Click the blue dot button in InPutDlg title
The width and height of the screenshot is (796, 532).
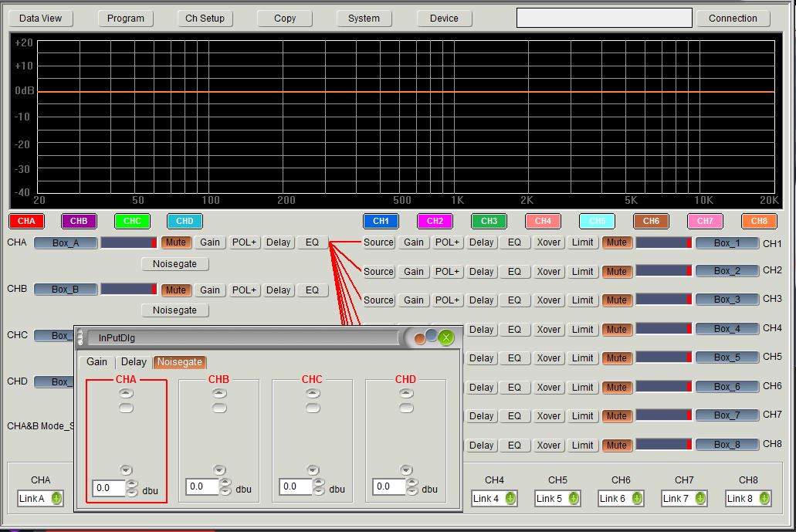(431, 335)
